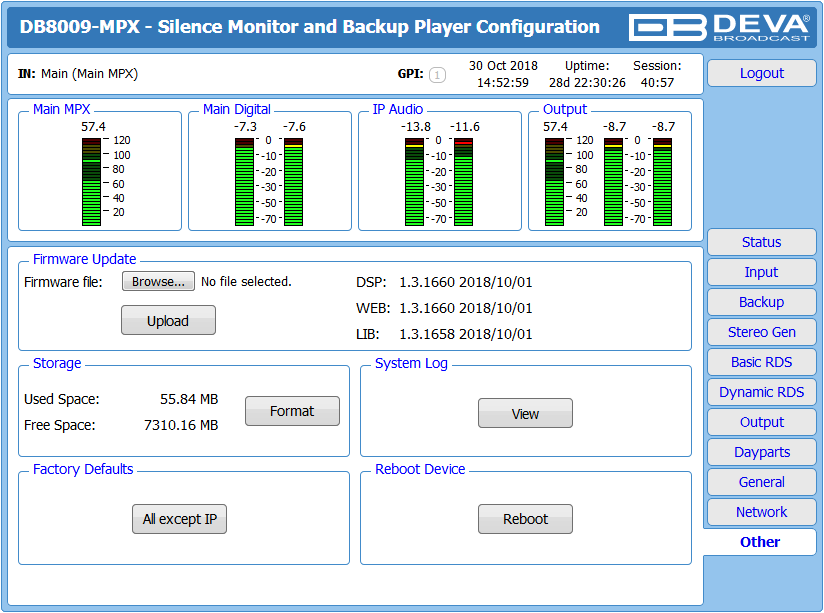Click the session time 40:57
824x613 pixels.
click(657, 83)
